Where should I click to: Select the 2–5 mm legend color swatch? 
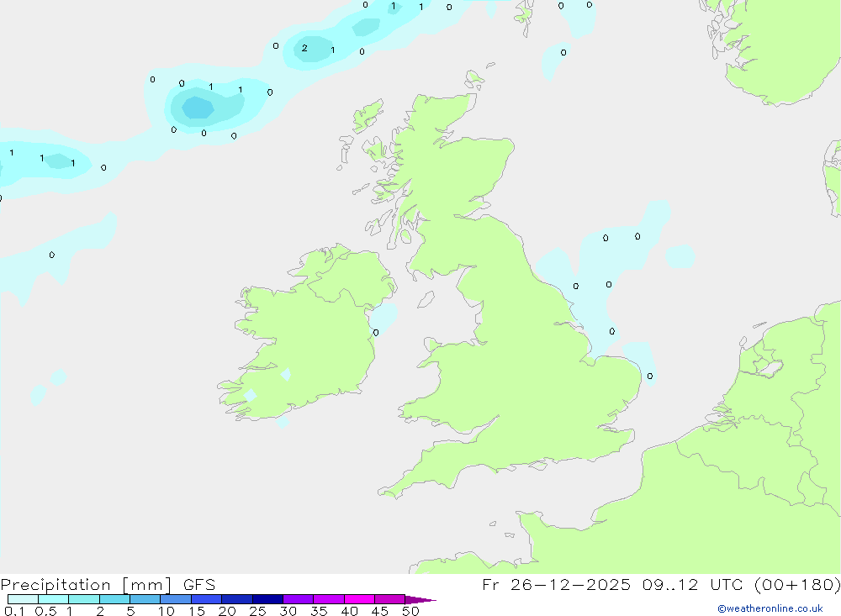click(x=114, y=599)
